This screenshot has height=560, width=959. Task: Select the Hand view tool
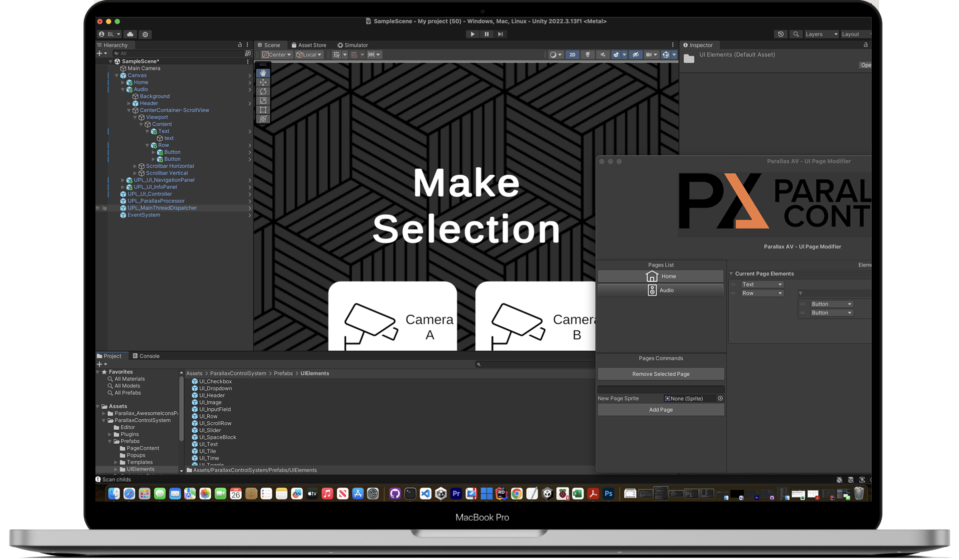pyautogui.click(x=263, y=73)
